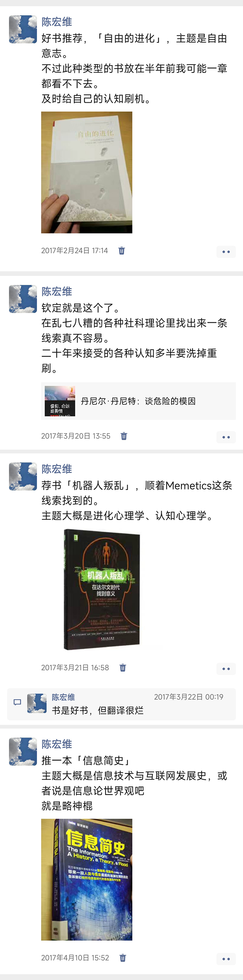This screenshot has height=980, width=243.
Task: View the 机器人叛乱 book cover image
Action: click(102, 589)
